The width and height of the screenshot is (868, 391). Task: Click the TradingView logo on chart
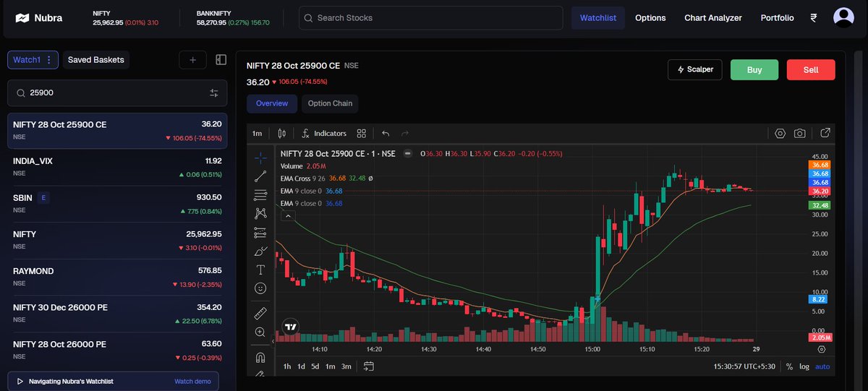(291, 327)
